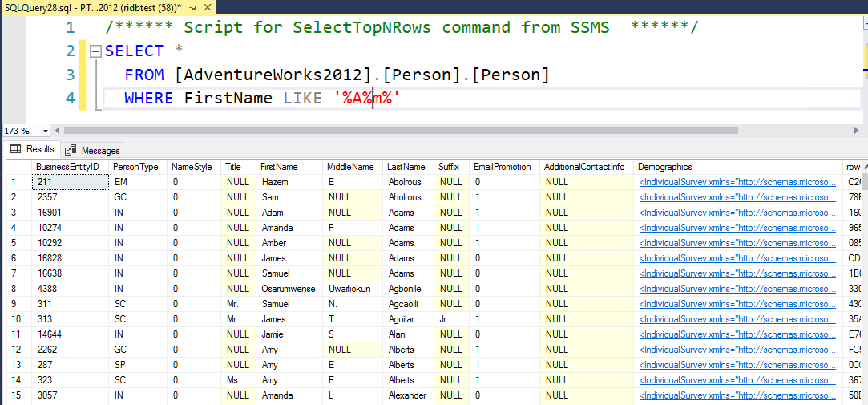Click the FirstName cell Amber

point(289,243)
